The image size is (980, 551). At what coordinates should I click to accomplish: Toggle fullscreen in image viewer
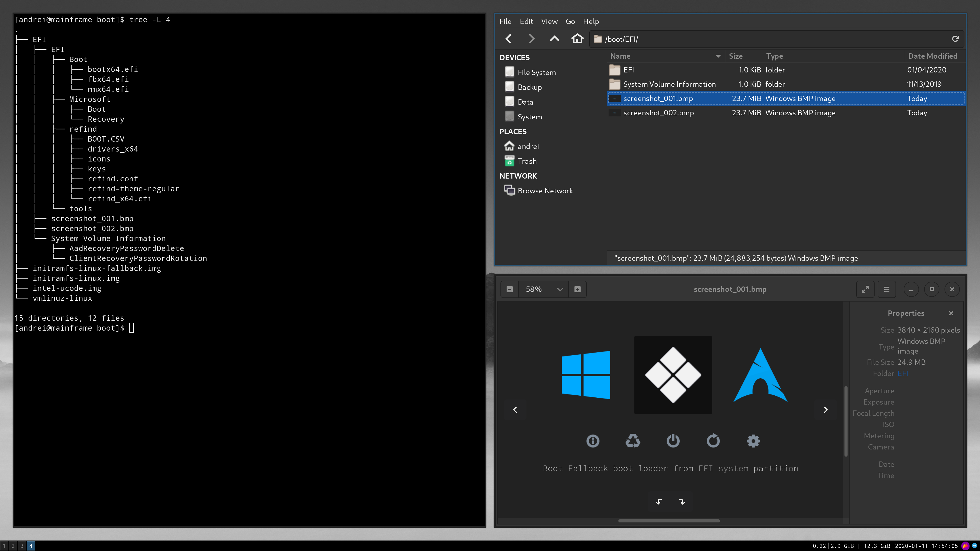pos(865,289)
